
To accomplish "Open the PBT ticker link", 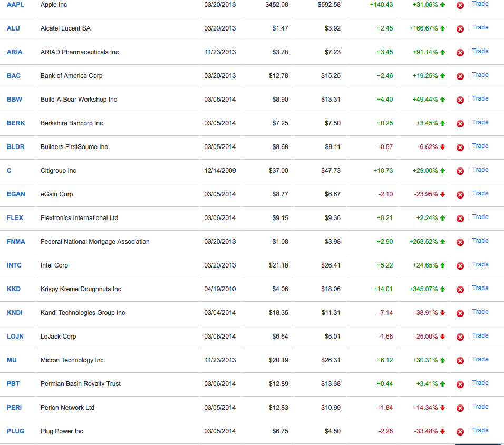I will pos(13,384).
